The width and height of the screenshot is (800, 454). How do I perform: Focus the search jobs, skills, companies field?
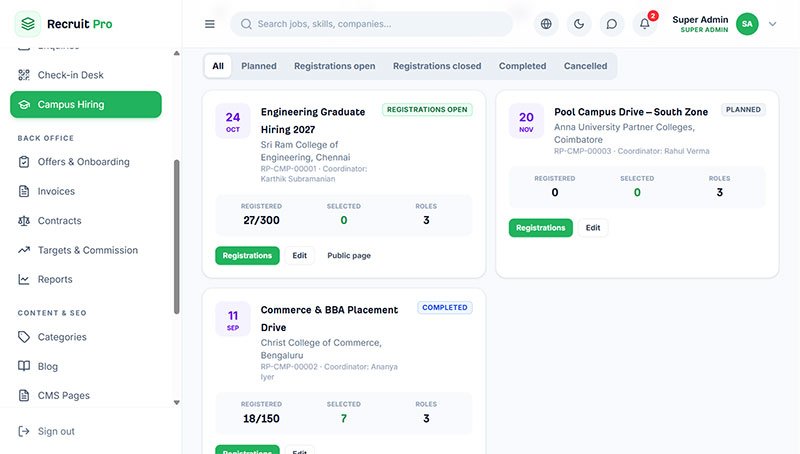pos(371,24)
